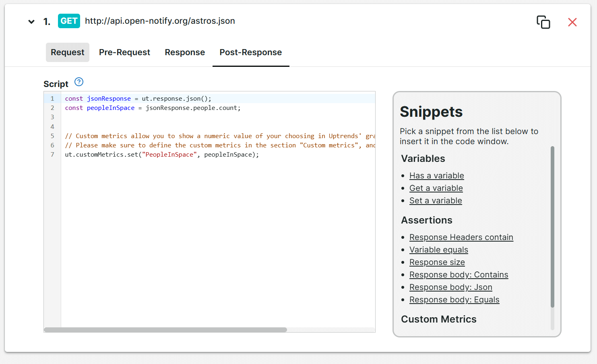Click the ut.customMetrics.set line of code
Image resolution: width=597 pixels, height=364 pixels.
click(162, 155)
